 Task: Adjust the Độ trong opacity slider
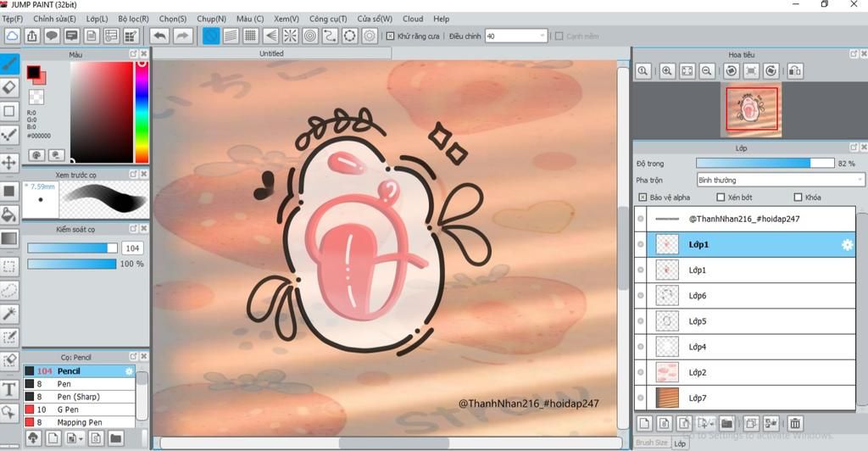765,164
